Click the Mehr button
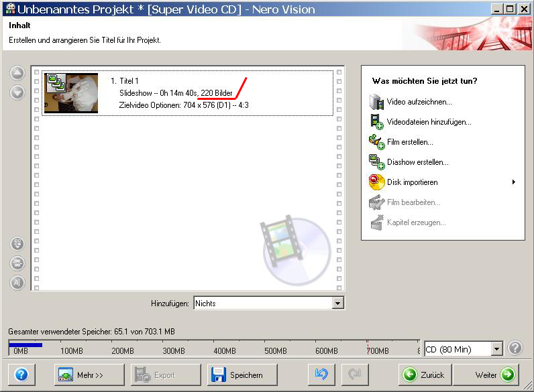The width and height of the screenshot is (534, 392). (89, 375)
